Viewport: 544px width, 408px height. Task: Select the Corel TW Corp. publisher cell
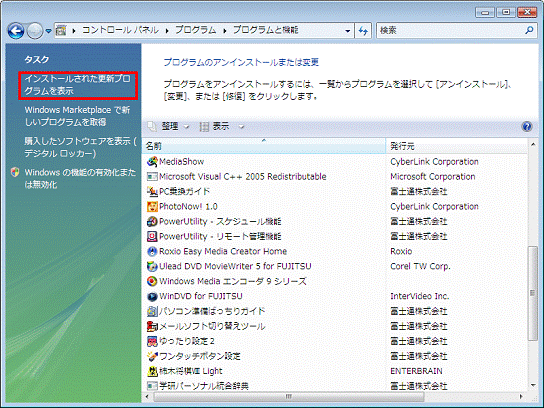(420, 266)
